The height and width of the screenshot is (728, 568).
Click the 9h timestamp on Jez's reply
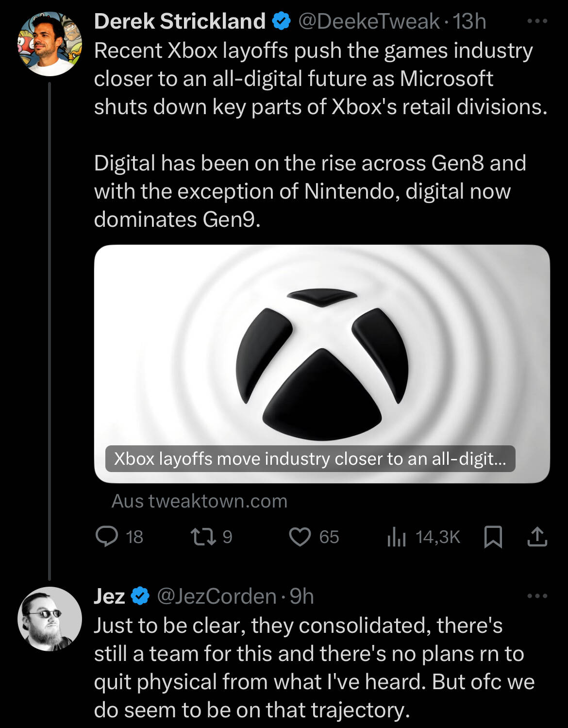[x=302, y=596]
